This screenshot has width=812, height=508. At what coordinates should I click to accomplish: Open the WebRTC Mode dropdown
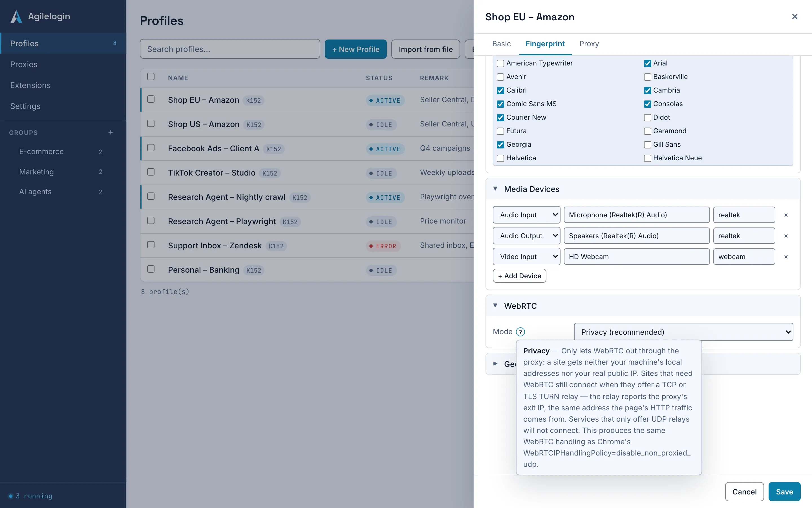683,332
